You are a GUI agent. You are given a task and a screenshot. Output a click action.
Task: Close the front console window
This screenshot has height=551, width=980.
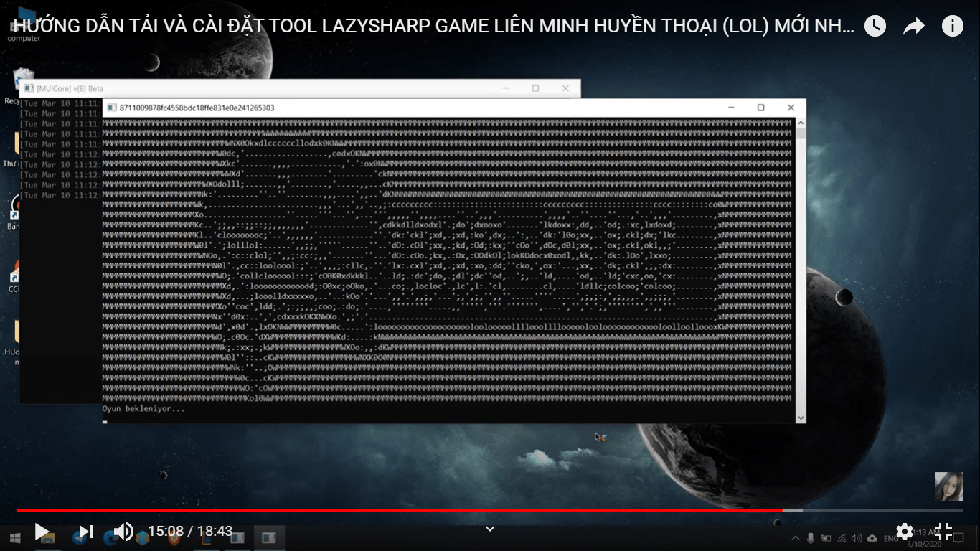[x=791, y=108]
